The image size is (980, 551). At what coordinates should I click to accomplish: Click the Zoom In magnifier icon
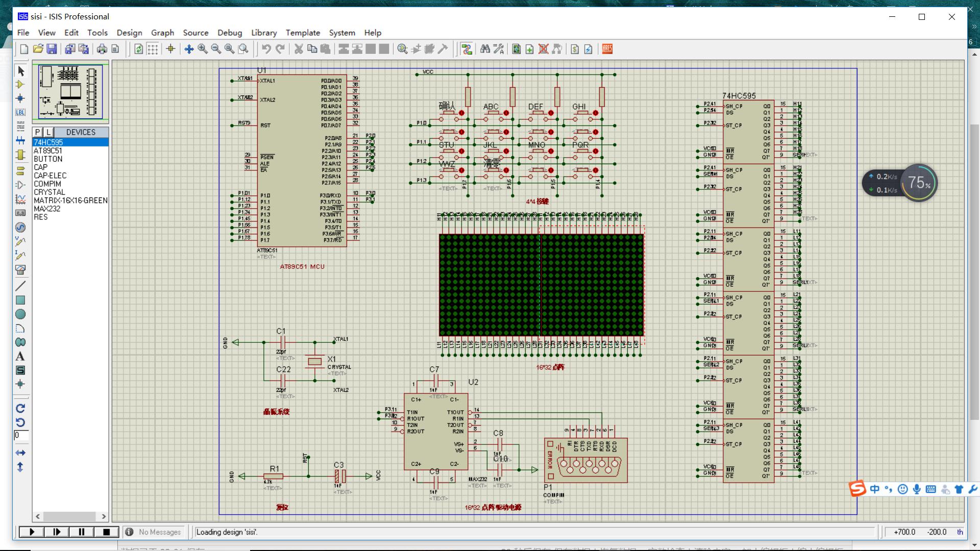(x=203, y=49)
